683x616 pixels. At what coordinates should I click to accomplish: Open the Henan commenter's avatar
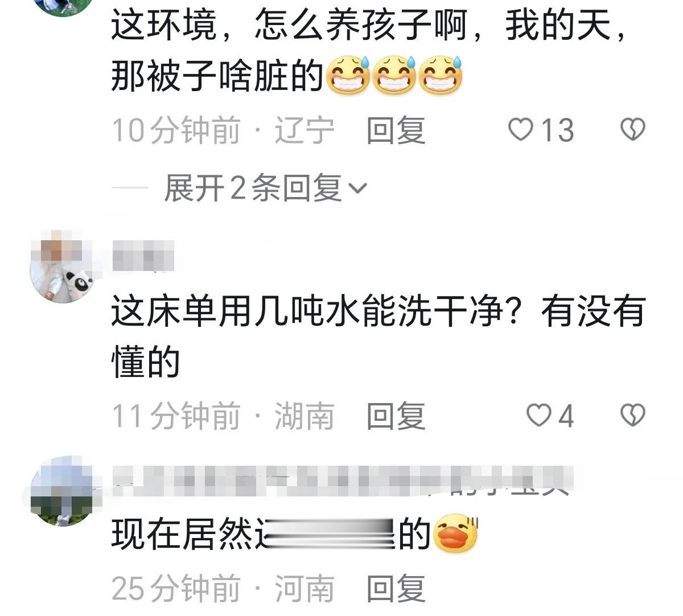[61, 491]
